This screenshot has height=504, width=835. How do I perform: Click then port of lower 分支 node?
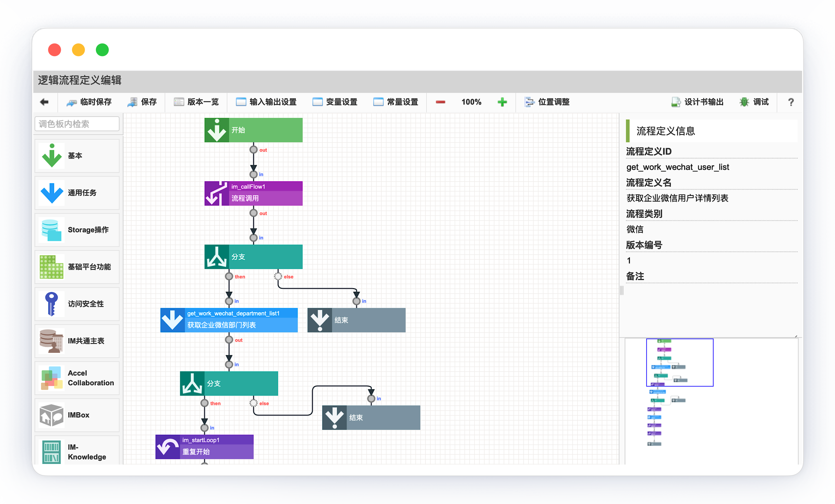tap(204, 403)
